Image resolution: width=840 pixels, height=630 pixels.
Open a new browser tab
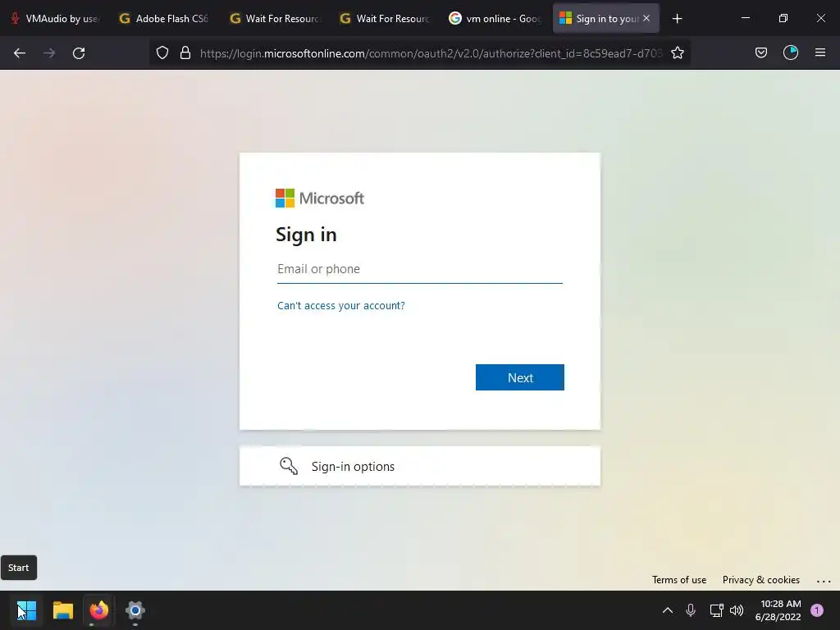pyautogui.click(x=677, y=19)
